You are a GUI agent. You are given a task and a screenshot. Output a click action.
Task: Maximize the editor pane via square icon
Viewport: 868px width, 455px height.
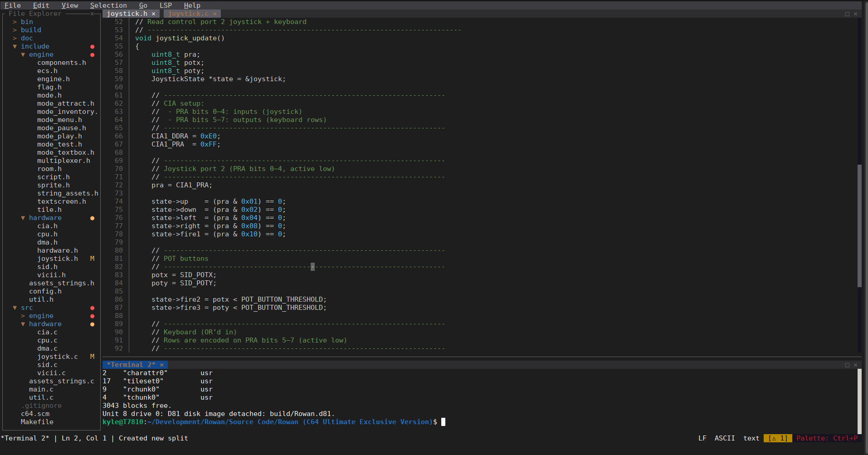847,14
